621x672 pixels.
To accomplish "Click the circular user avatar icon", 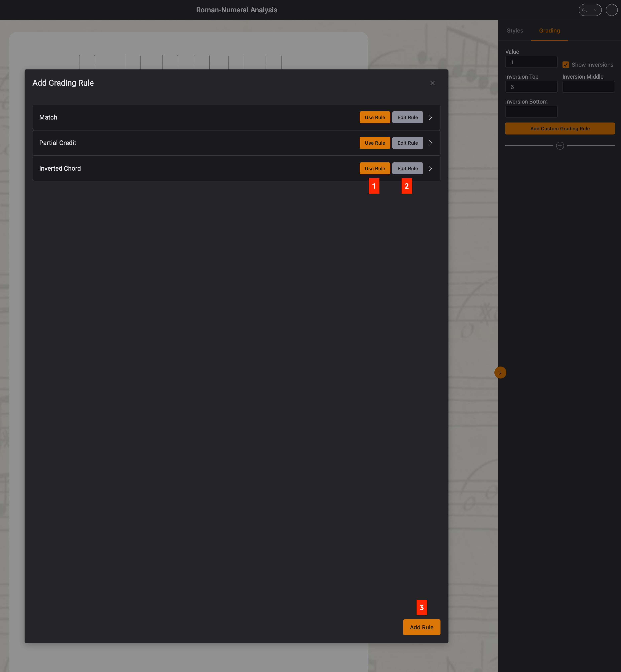I will click(x=611, y=10).
